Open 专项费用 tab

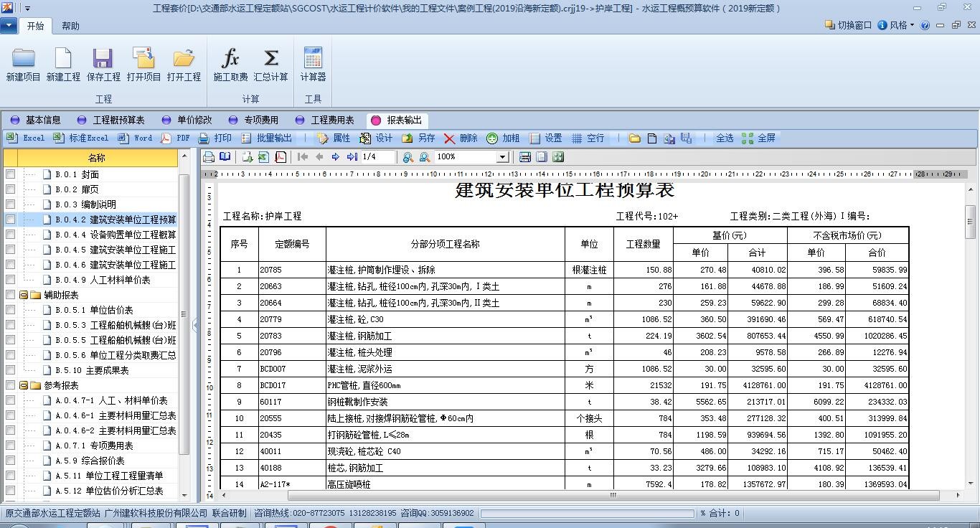click(253, 120)
